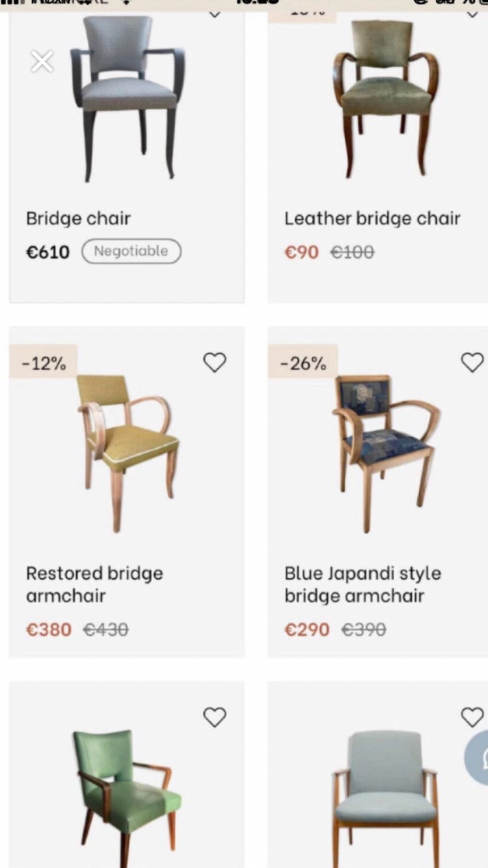Open the chat bubble floating button
488x868 pixels.
(478, 758)
